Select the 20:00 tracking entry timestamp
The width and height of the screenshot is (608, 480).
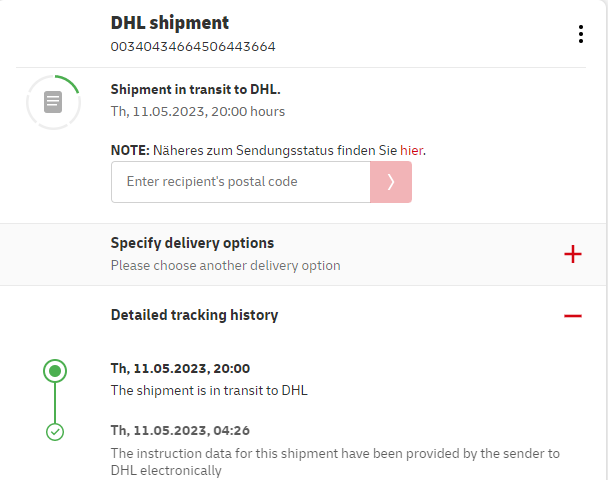point(180,368)
